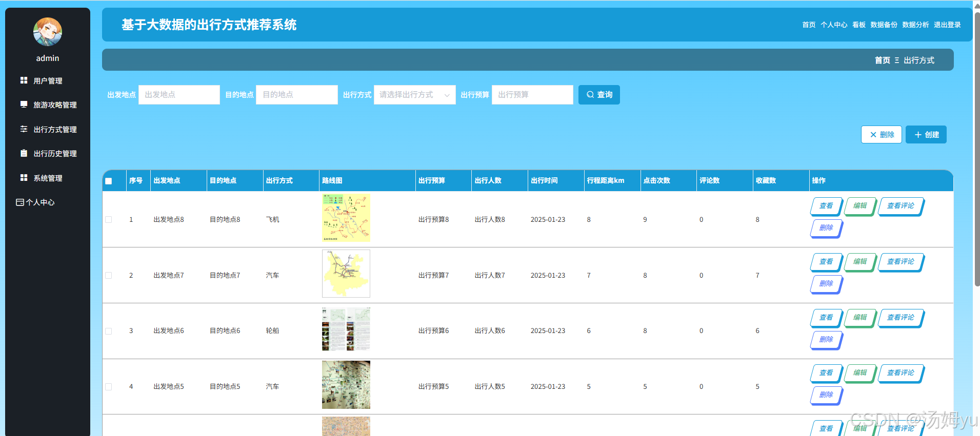This screenshot has height=436, width=980.
Task: Open 用户管理 in the sidebar
Action: click(48, 81)
